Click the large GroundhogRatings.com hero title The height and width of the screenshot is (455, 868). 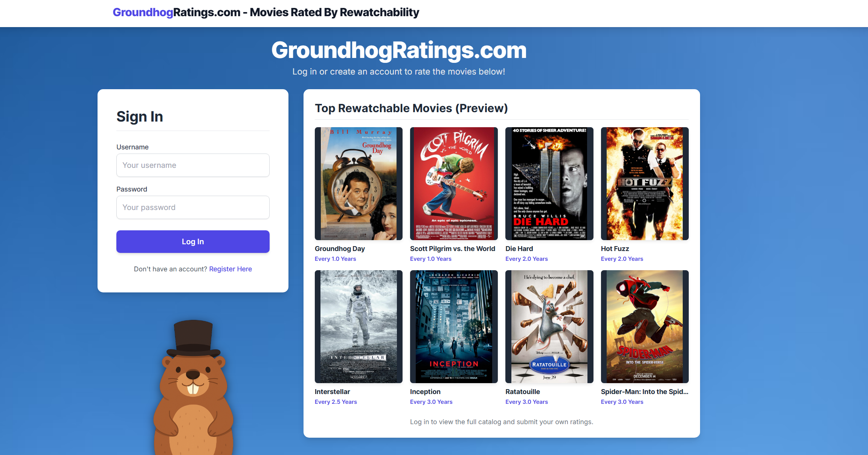(399, 50)
